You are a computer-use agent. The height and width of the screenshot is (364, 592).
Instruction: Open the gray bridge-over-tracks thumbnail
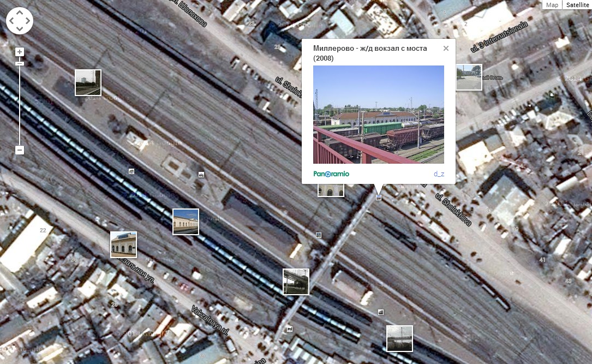(x=399, y=338)
